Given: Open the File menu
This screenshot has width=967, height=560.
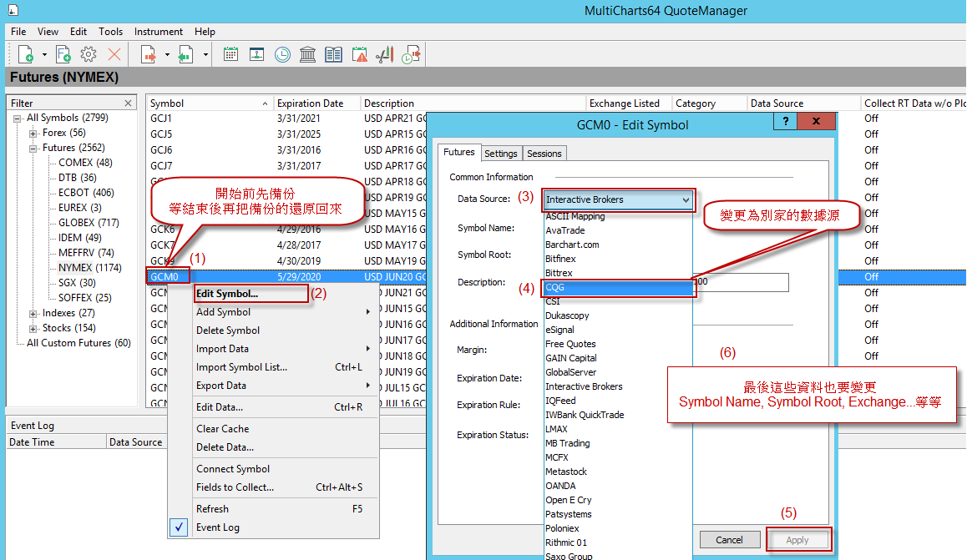Looking at the screenshot, I should pos(18,32).
